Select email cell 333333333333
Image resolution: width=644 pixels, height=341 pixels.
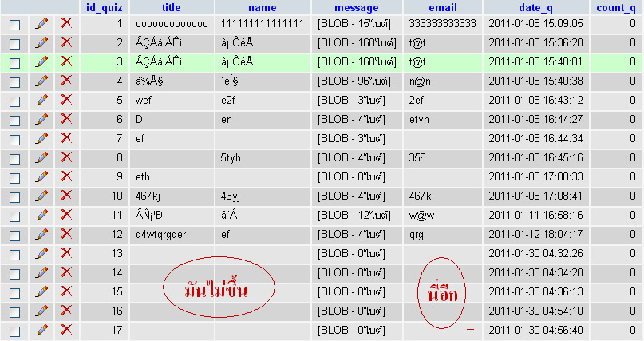click(x=442, y=24)
